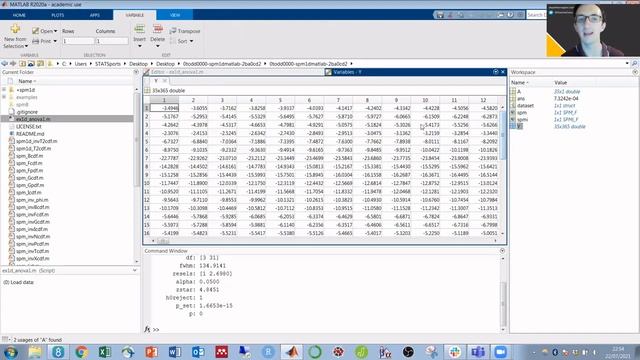Viewport: 640px width, 360px height.
Task: Open Google Chrome from taskbar
Action: (81, 352)
